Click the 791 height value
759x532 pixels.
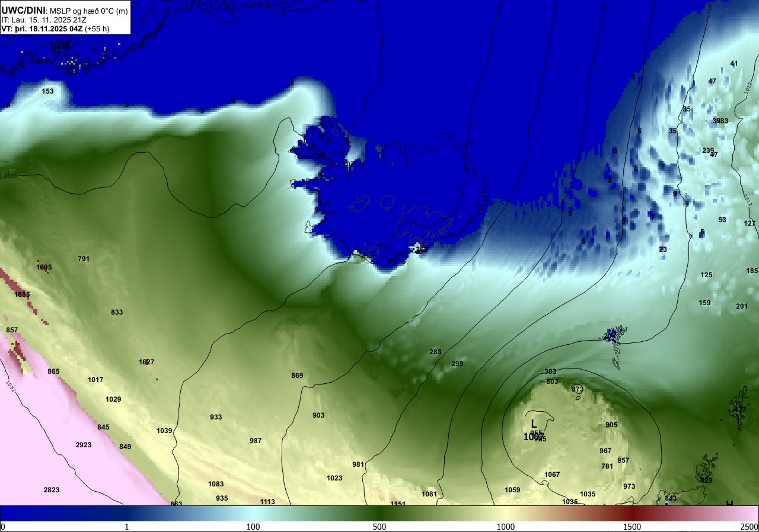coord(84,259)
